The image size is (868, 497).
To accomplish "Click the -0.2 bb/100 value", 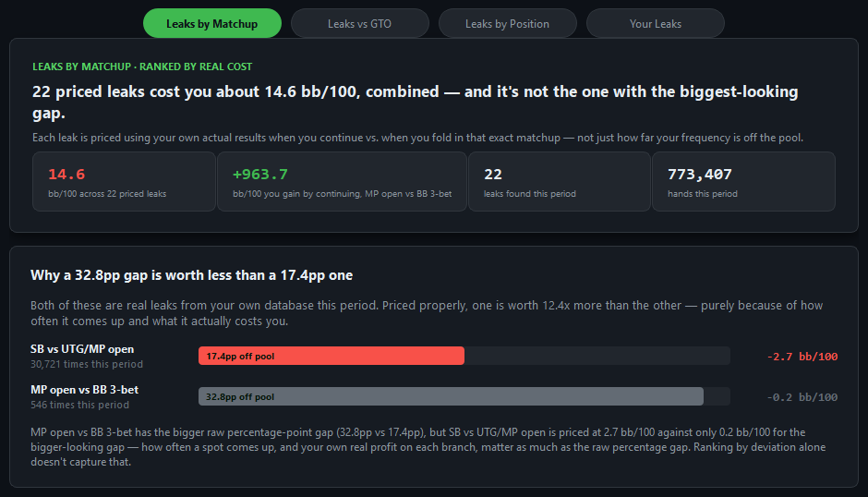I will coord(802,396).
